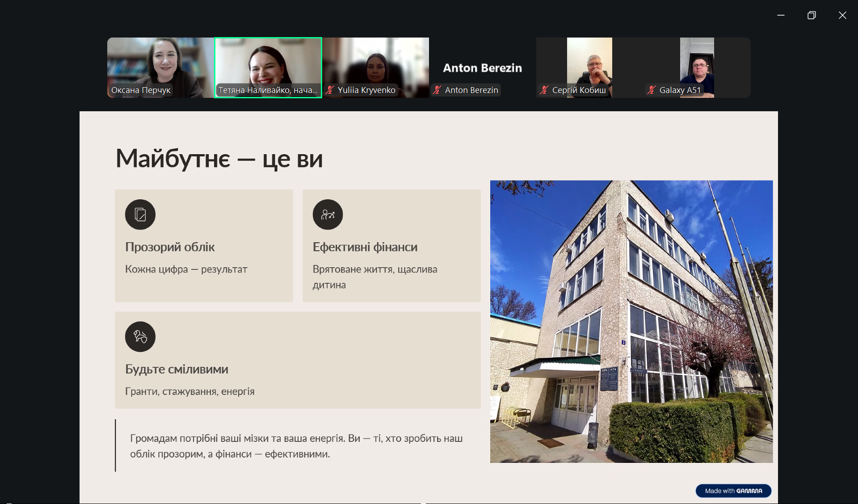Click the Прозорий облік document icon
Viewport: 858px width, 504px height.
click(x=140, y=214)
